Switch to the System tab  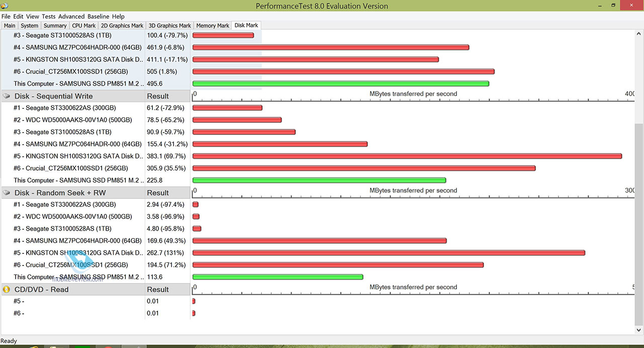click(x=29, y=26)
